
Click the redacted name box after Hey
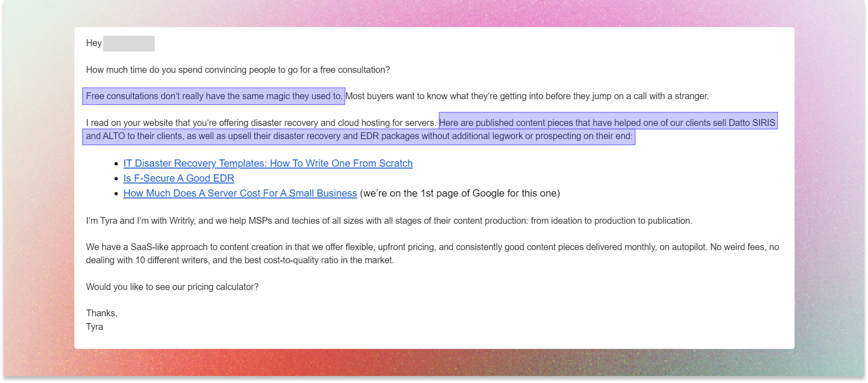(129, 44)
